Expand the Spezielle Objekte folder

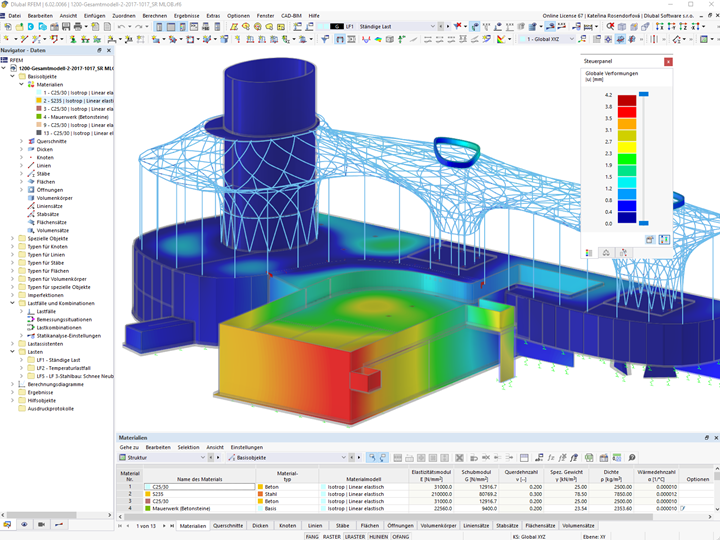pos(12,238)
